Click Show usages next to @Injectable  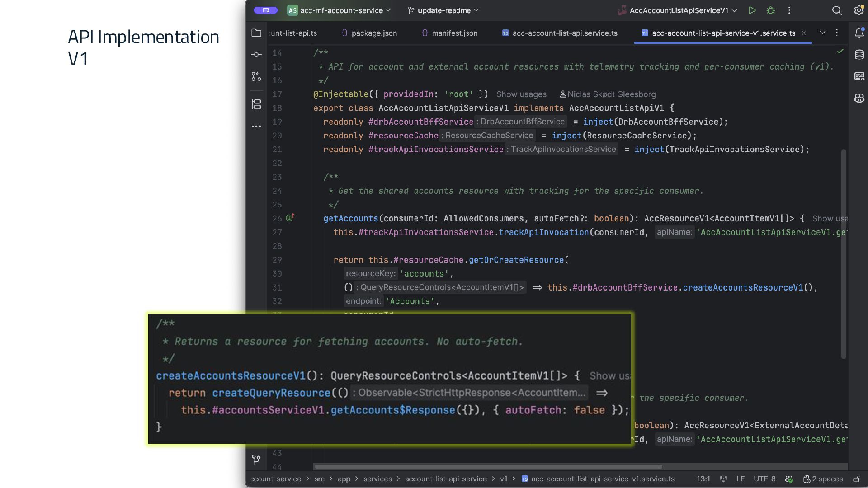pyautogui.click(x=521, y=94)
